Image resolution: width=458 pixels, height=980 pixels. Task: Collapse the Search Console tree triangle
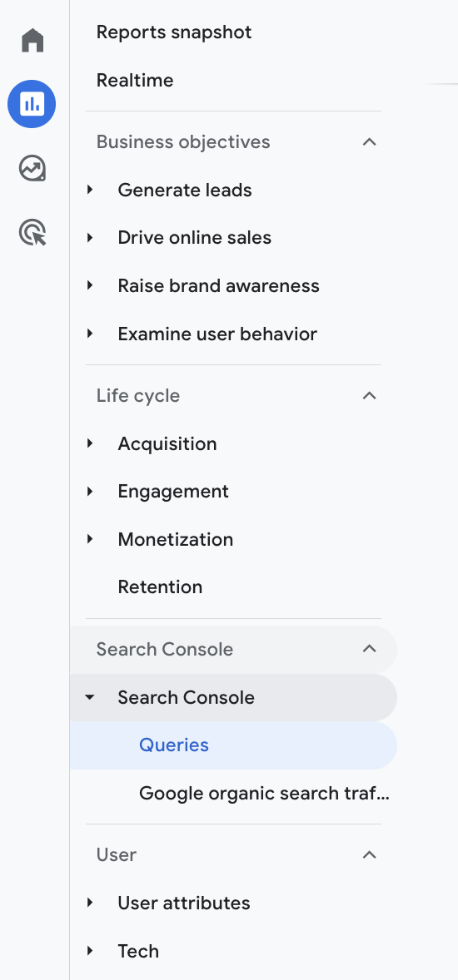90,697
